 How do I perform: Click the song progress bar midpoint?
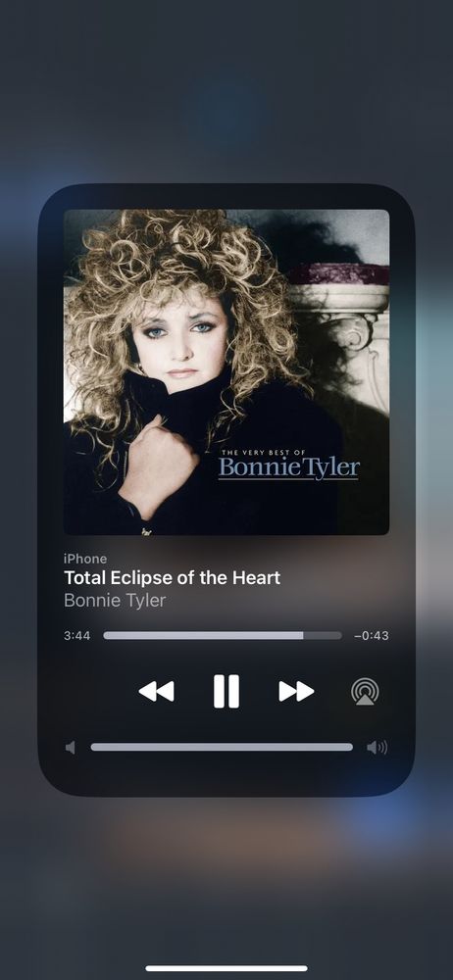pos(223,636)
